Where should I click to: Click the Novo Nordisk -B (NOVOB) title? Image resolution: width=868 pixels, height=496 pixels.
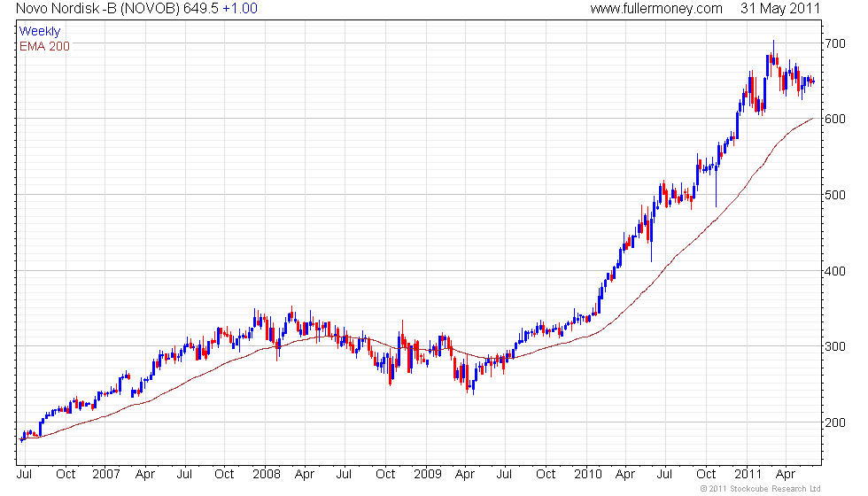tap(97, 9)
